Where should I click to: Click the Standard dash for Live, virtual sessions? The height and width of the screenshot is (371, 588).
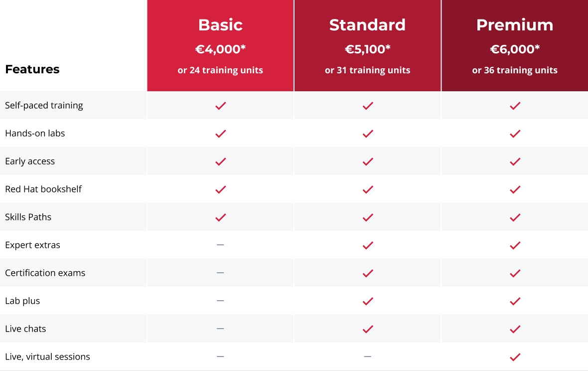point(368,357)
